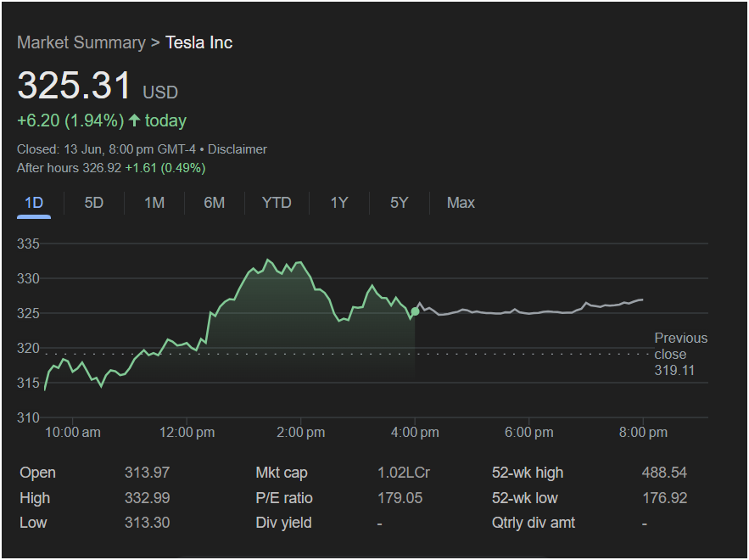Open the 5Y chart tab
The width and height of the screenshot is (749, 560).
pos(399,203)
